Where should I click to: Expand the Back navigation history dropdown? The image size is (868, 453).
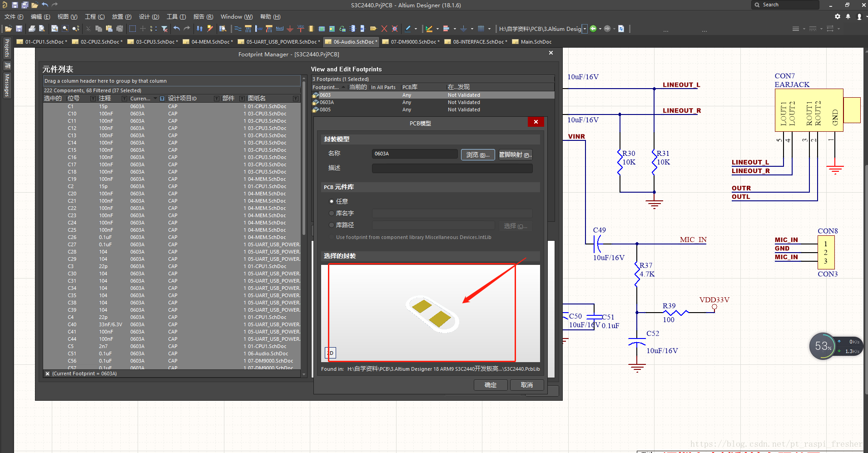pos(600,29)
